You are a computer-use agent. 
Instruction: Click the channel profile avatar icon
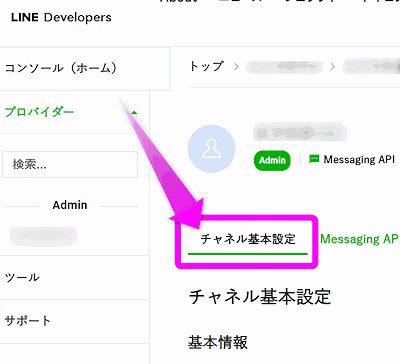212,149
